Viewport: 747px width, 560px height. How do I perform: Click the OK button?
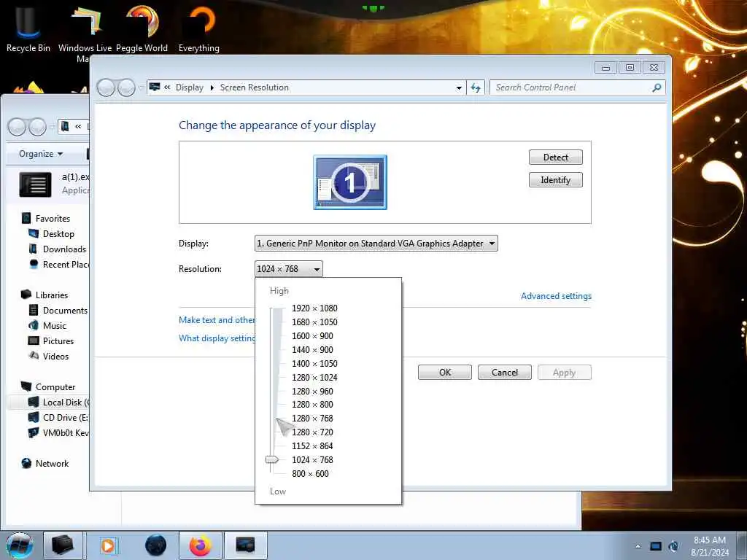click(x=445, y=373)
